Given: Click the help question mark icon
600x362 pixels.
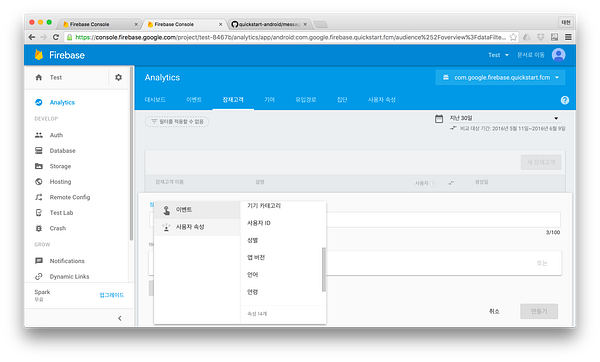Looking at the screenshot, I should coord(565,100).
